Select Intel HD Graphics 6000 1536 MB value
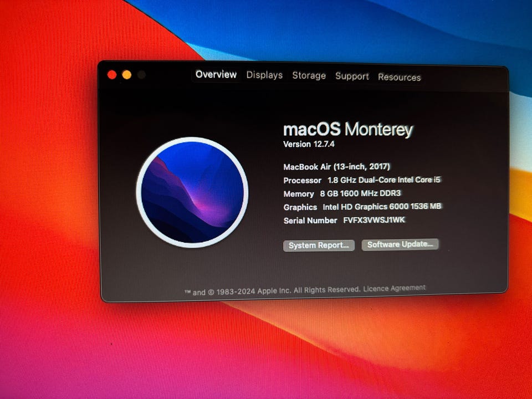The width and height of the screenshot is (532, 399). pos(382,207)
